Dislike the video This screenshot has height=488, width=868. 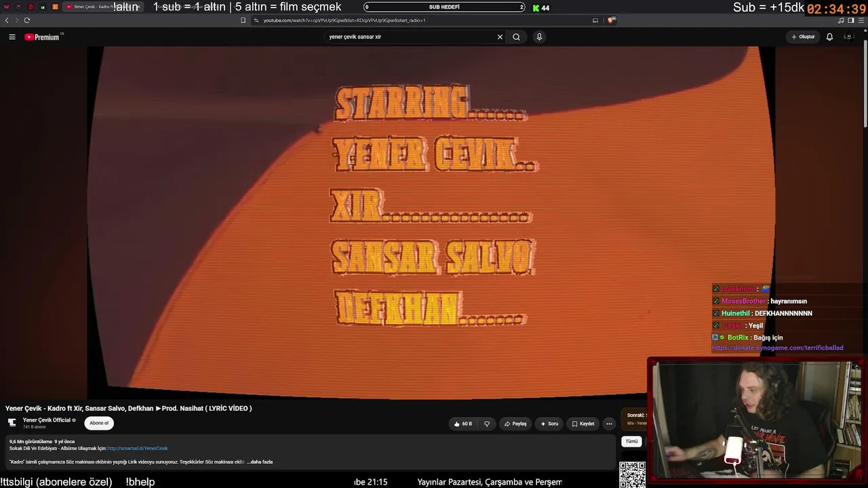pyautogui.click(x=487, y=424)
